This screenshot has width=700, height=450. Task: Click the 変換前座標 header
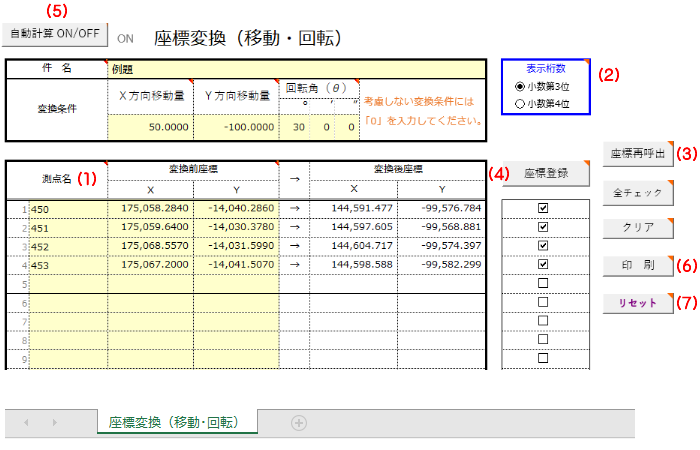(x=193, y=169)
